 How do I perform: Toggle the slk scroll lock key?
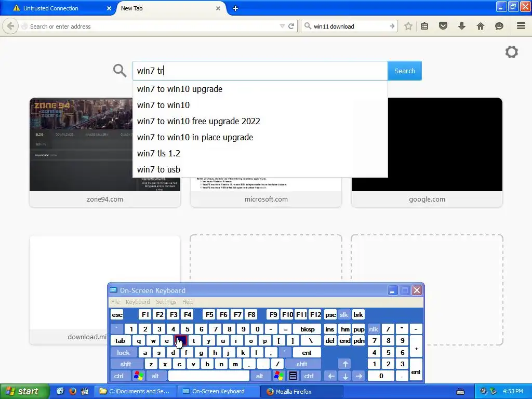pos(344,314)
